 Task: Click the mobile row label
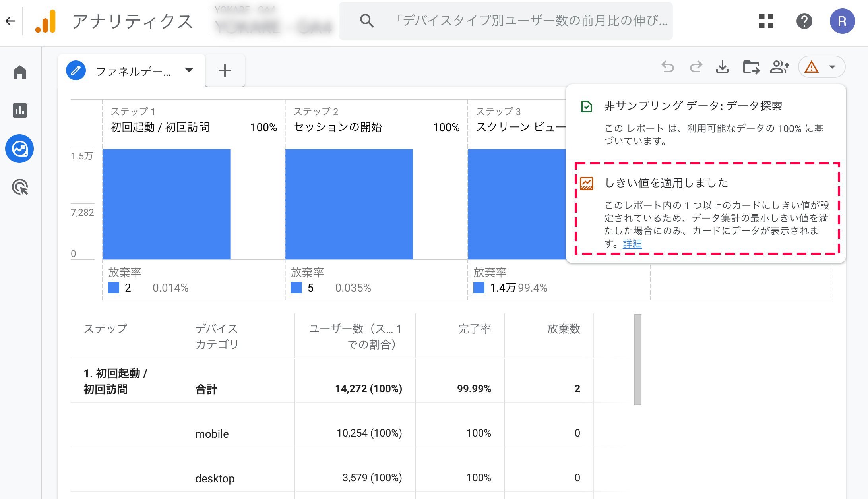[212, 434]
